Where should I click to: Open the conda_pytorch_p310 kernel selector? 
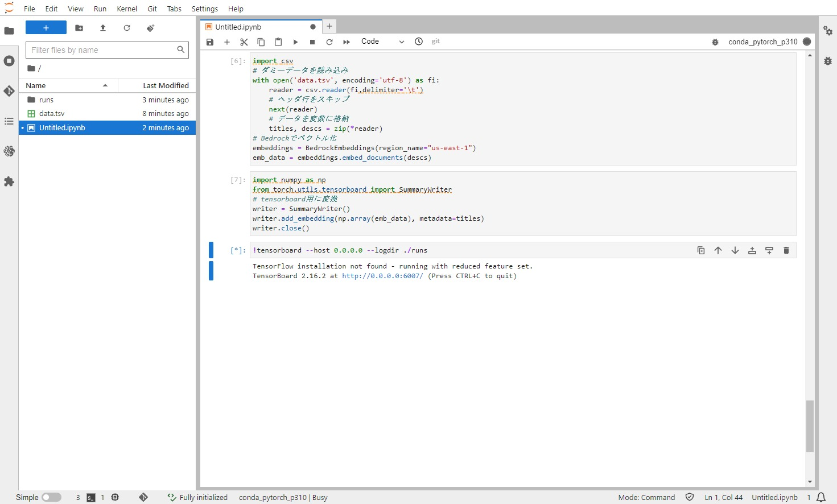[x=762, y=42]
